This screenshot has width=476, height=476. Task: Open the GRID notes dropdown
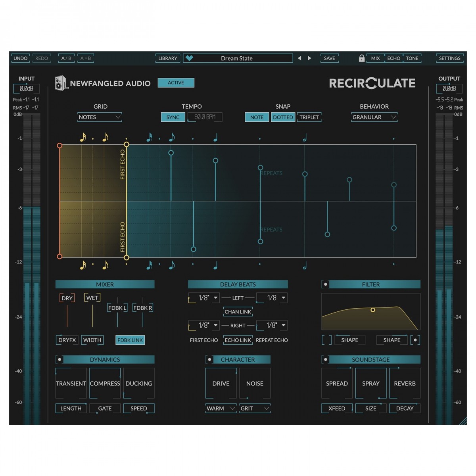100,117
